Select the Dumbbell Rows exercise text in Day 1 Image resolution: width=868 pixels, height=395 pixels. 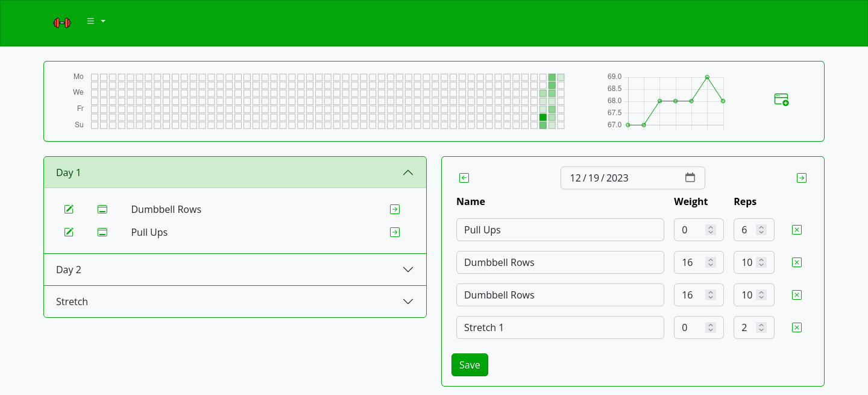[x=166, y=209]
